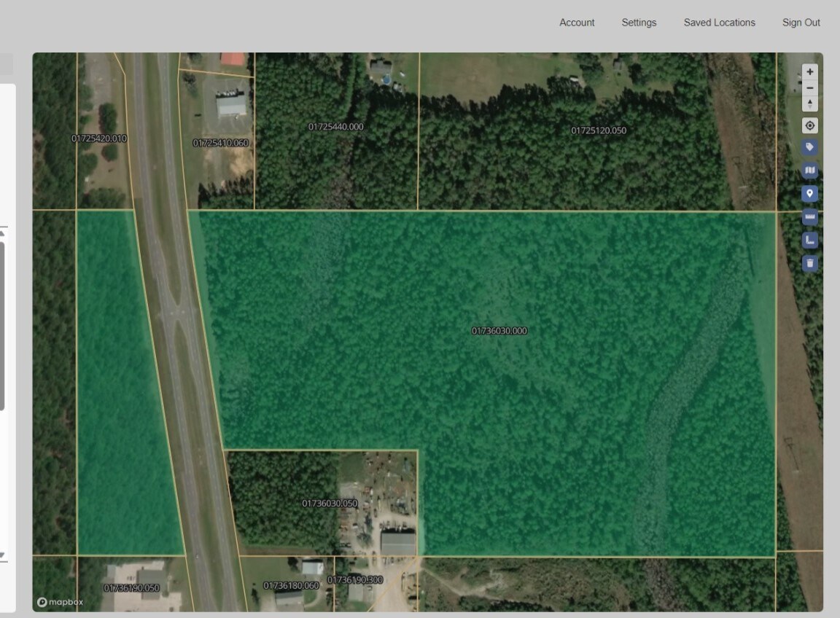Image resolution: width=840 pixels, height=618 pixels.
Task: Select parcel 01725440.000
Action: (337, 126)
